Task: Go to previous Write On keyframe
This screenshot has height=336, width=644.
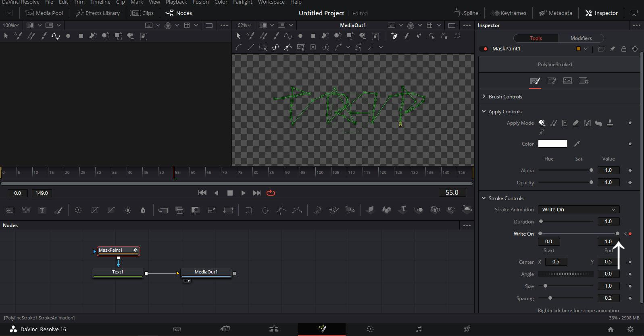Action: coord(625,234)
